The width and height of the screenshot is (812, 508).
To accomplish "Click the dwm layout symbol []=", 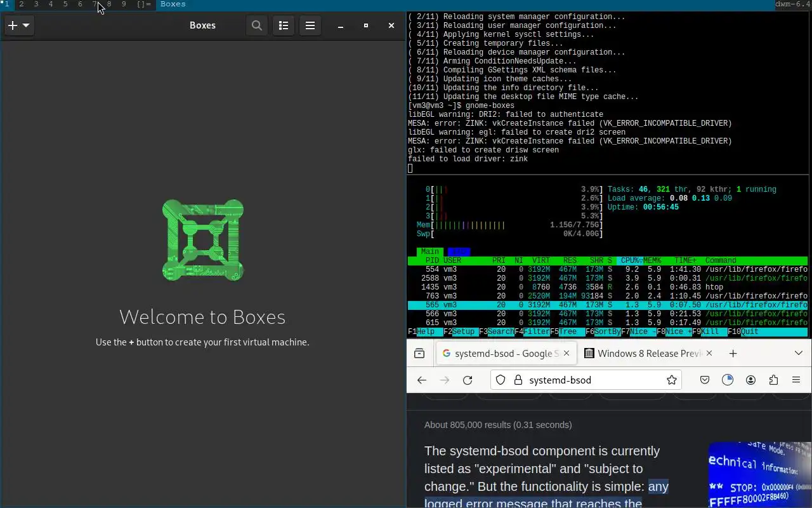I will pos(144,4).
